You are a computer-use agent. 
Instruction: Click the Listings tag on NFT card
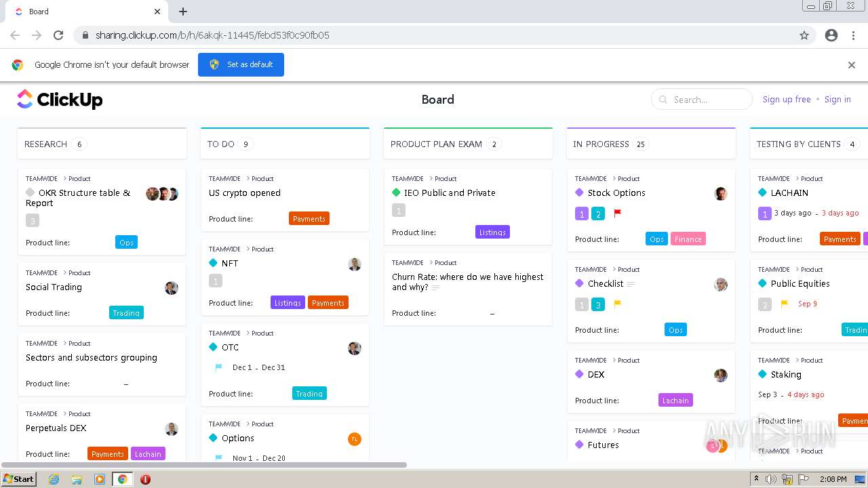coord(288,302)
